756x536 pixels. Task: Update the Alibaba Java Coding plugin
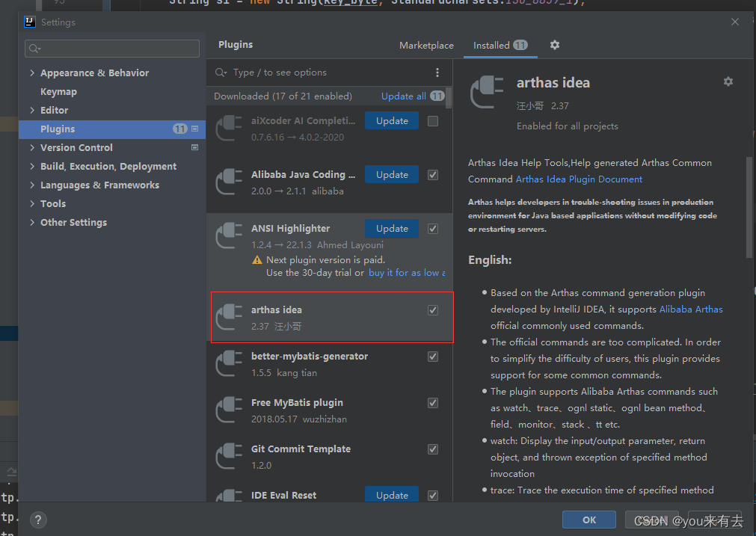tap(392, 175)
